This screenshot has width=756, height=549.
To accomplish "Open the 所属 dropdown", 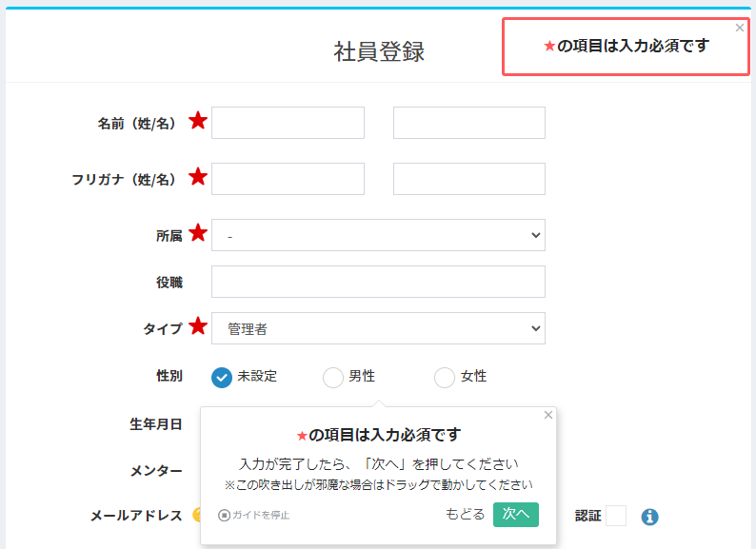I will coord(378,235).
